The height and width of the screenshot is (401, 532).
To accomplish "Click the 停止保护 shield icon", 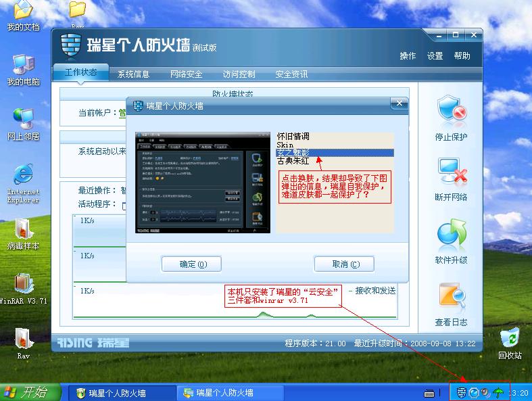I will pos(452,110).
